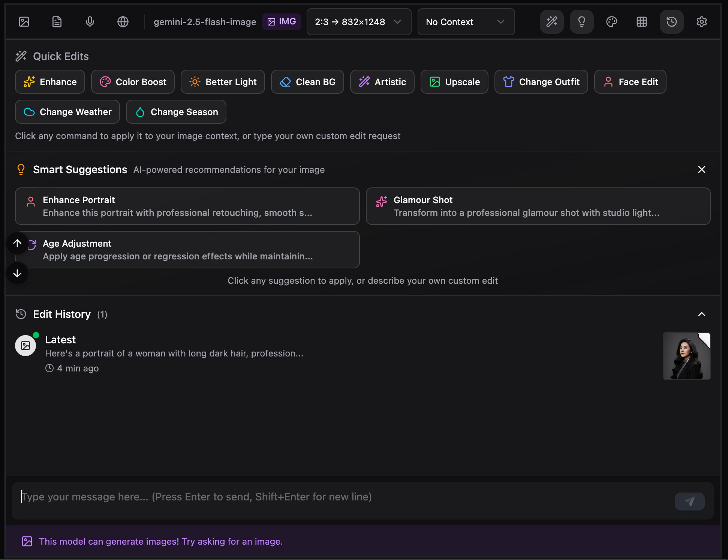Image resolution: width=728 pixels, height=560 pixels.
Task: Toggle the Smart Suggestions lightbulb button
Action: pos(582,22)
